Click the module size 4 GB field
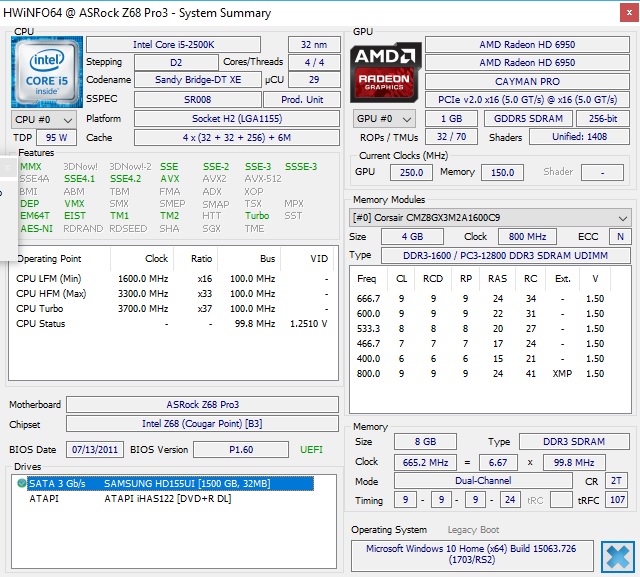Viewport: 640px width, 577px height. click(x=412, y=237)
